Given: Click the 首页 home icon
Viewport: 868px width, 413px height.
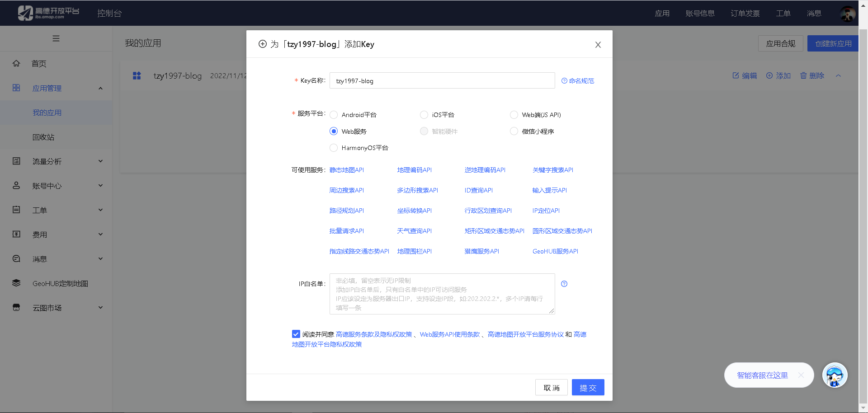Looking at the screenshot, I should tap(16, 64).
